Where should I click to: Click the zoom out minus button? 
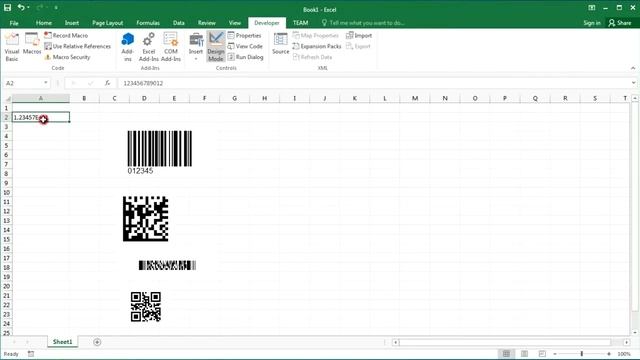[555, 354]
